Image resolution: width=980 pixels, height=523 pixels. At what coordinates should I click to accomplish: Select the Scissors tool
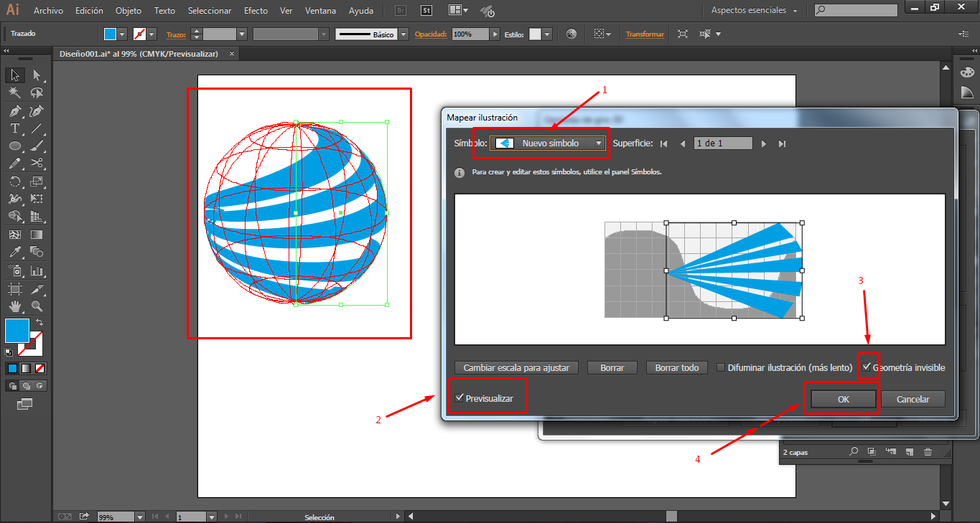tap(37, 164)
